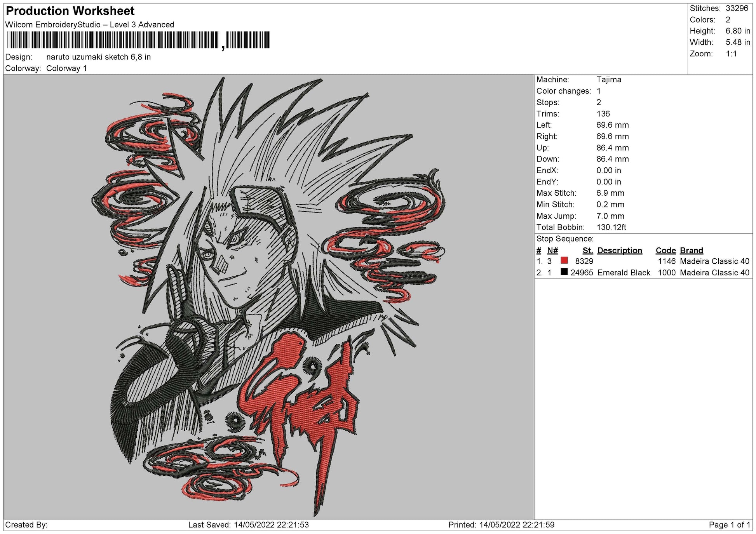Click the Max Stitch value 6.9 mm
The height and width of the screenshot is (534, 756).
(610, 193)
